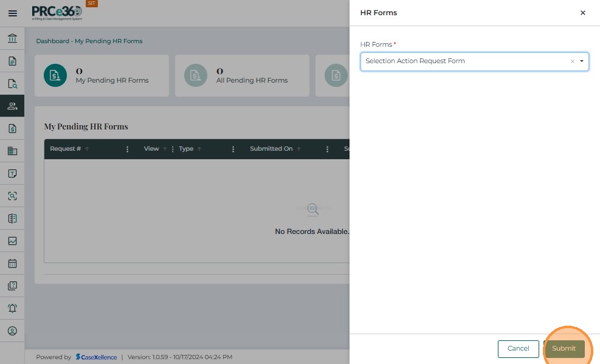
Task: Open the user profile sidebar icon
Action: [x=12, y=331]
